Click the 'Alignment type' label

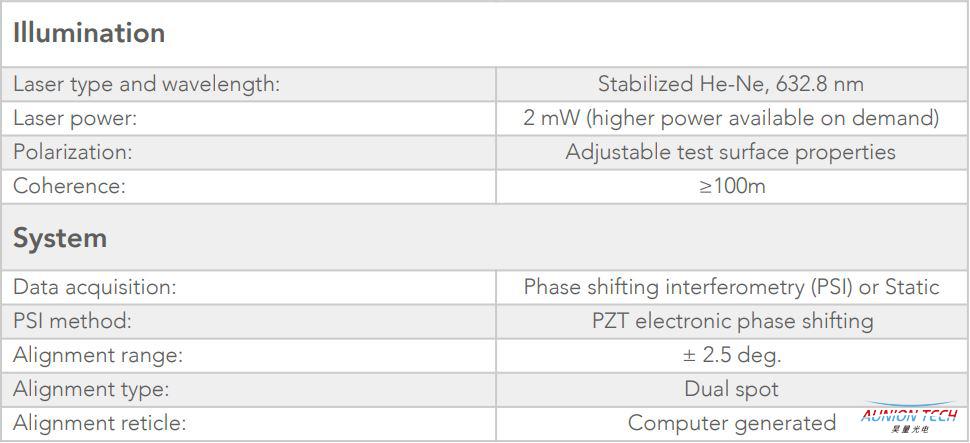point(91,390)
